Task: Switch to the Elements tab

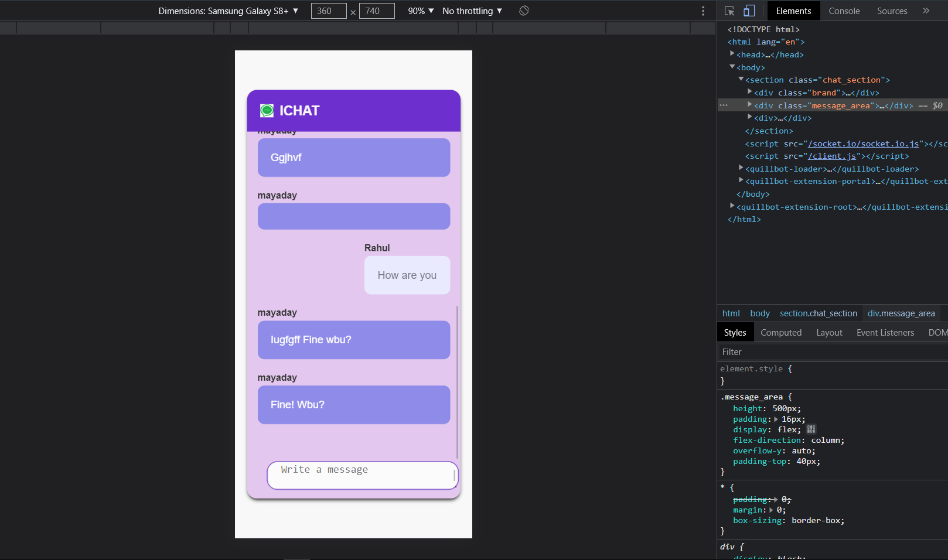Action: (x=793, y=11)
